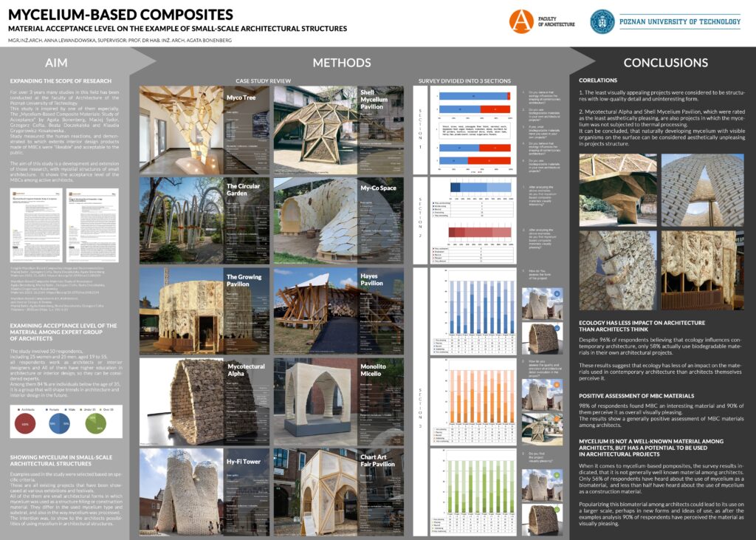Click the 'Hy-Fi Tower' card title

(x=244, y=462)
